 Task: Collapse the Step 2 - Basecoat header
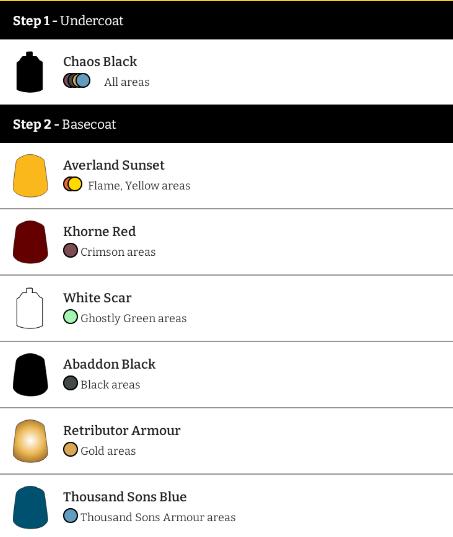(x=226, y=124)
